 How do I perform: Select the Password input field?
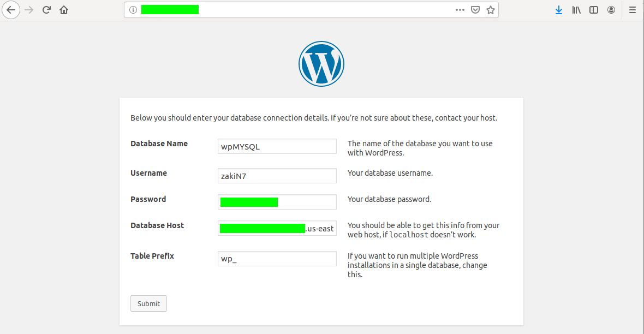click(x=277, y=202)
